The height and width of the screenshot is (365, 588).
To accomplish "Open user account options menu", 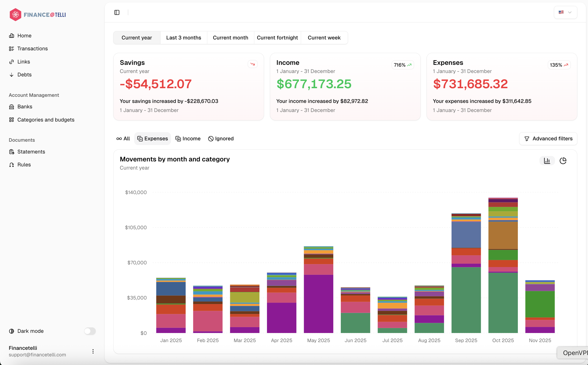I will point(93,351).
